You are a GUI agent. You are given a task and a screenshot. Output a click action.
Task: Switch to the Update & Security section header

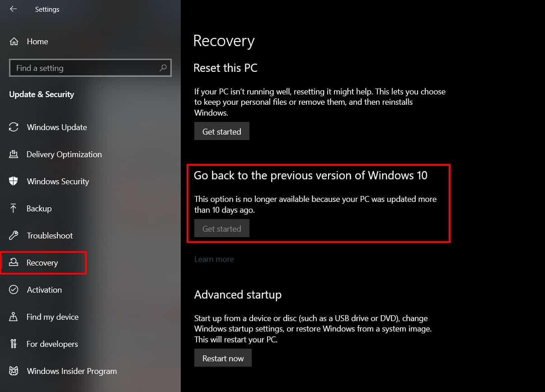41,94
